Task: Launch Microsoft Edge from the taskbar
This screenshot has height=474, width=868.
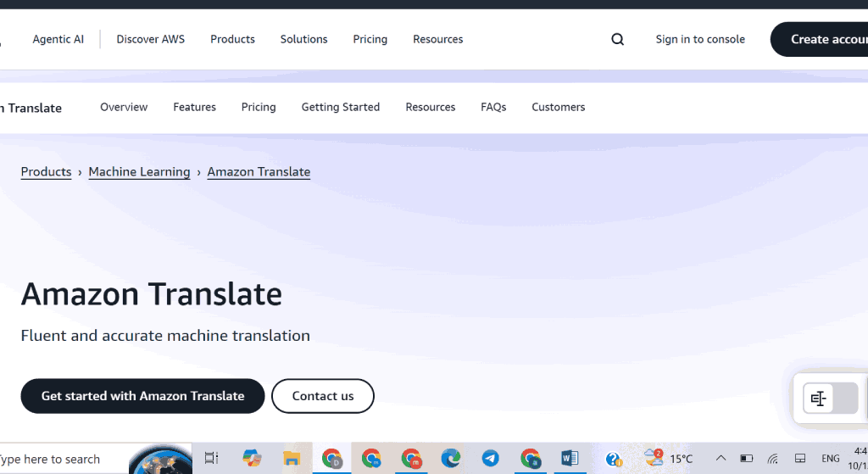Action: (451, 459)
